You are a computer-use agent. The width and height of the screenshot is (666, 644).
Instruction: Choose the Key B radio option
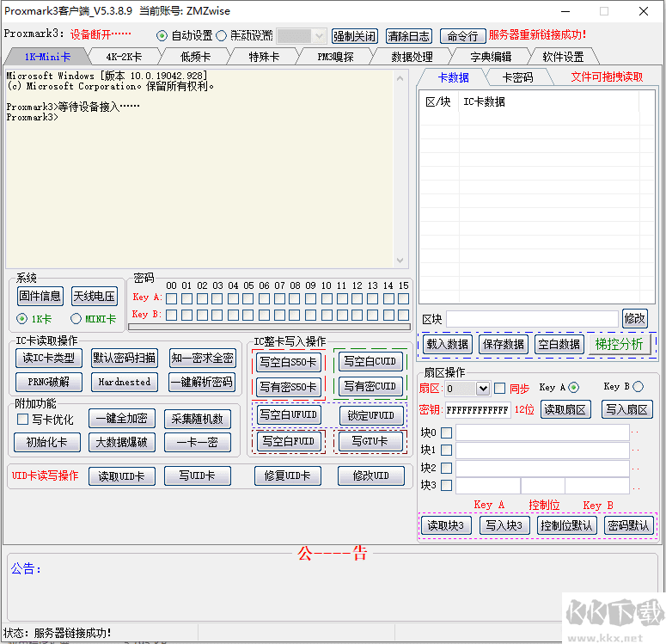pos(638,387)
